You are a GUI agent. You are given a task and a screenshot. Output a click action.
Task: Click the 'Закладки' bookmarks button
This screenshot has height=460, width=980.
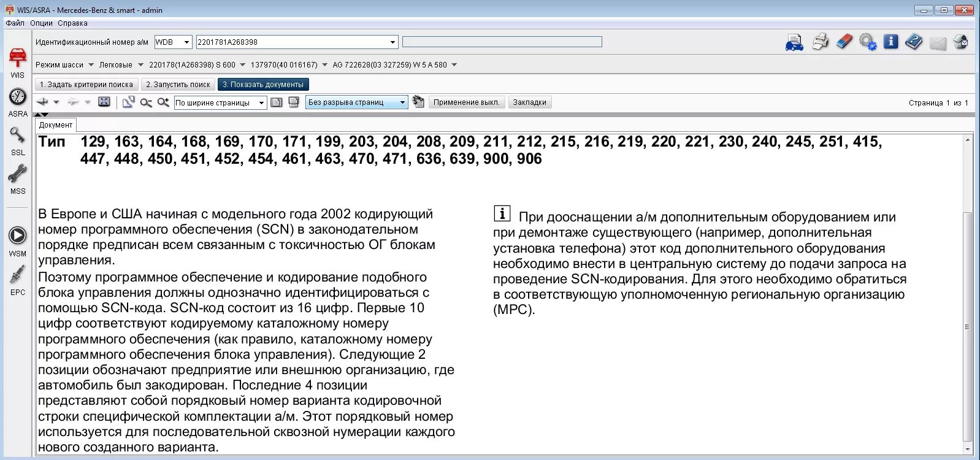point(529,102)
